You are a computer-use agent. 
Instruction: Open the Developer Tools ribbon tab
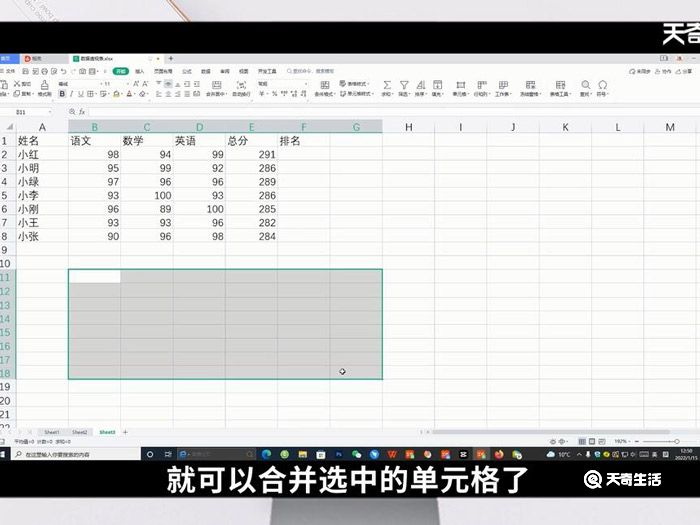coord(267,71)
